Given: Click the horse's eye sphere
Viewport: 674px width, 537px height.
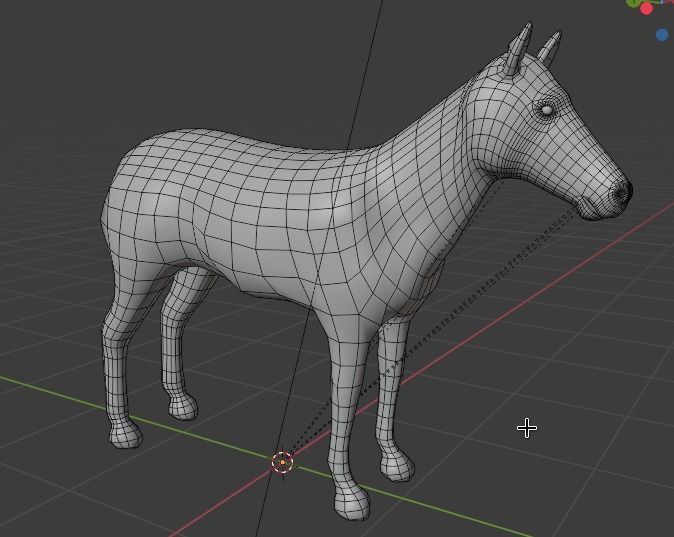Looking at the screenshot, I should (x=546, y=110).
